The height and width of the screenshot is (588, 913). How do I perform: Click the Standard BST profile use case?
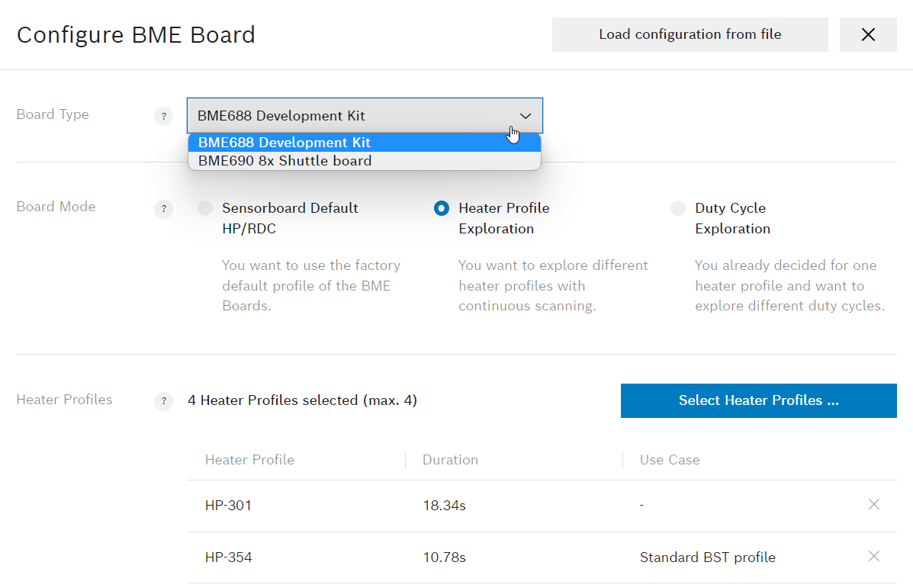pos(708,557)
